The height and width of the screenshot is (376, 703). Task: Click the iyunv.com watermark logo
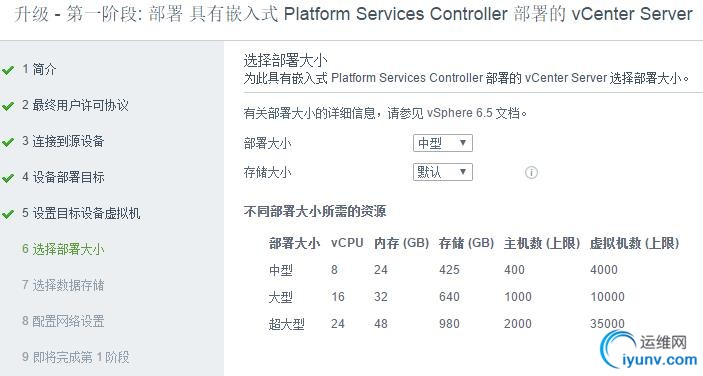(x=649, y=351)
